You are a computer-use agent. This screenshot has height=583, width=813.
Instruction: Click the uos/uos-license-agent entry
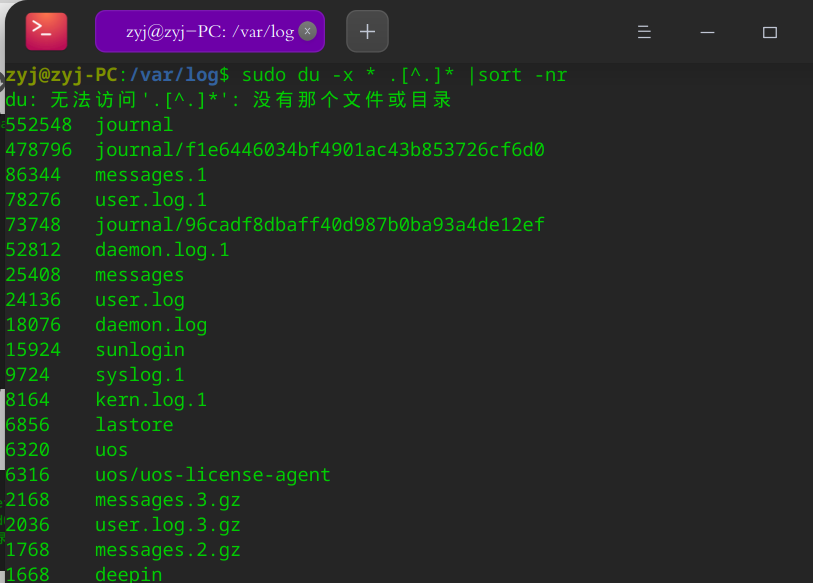pos(212,475)
